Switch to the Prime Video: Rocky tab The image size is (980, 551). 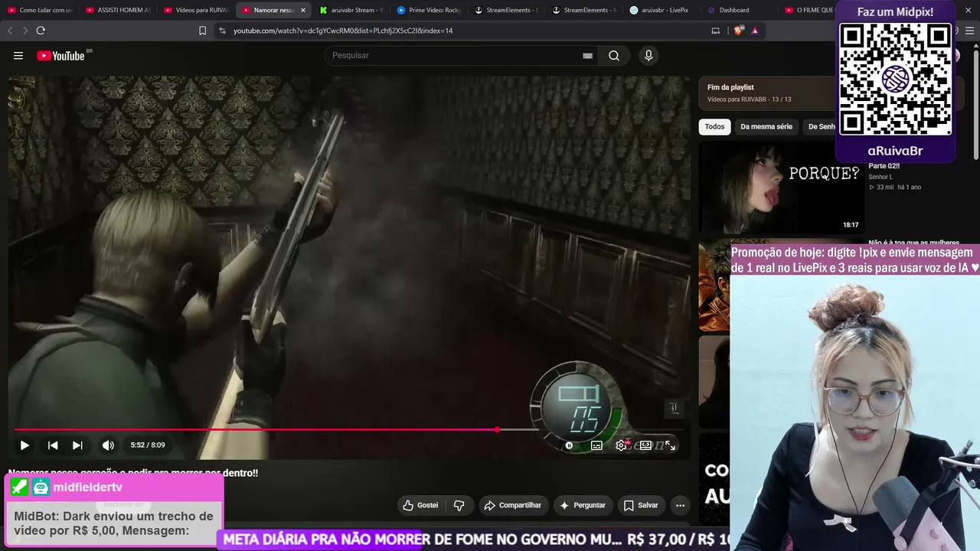[429, 10]
